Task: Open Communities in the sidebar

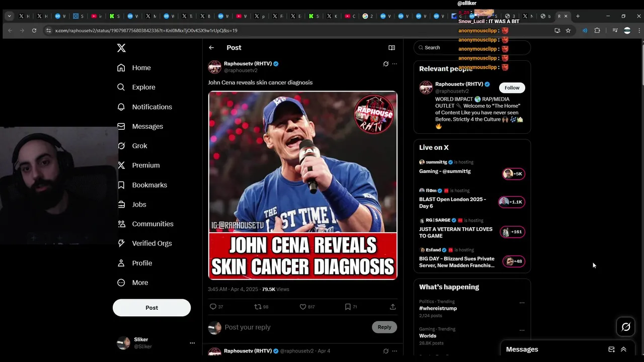Action: pos(145,224)
